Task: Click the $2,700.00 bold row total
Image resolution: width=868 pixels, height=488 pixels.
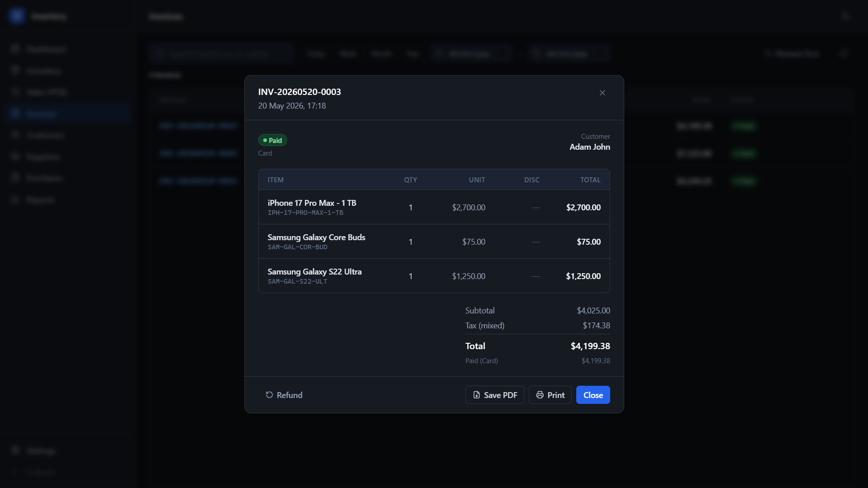Action: tap(583, 208)
